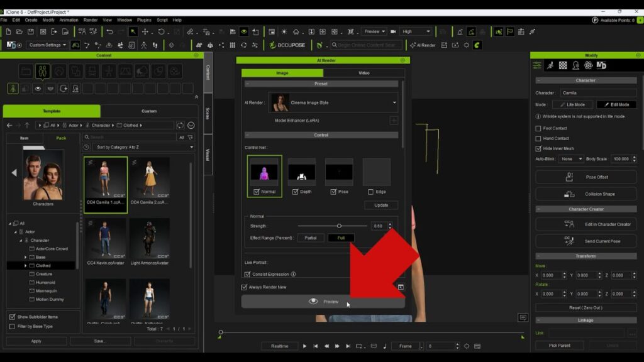Toggle Show Subfolder Items checkbox

tap(12, 317)
